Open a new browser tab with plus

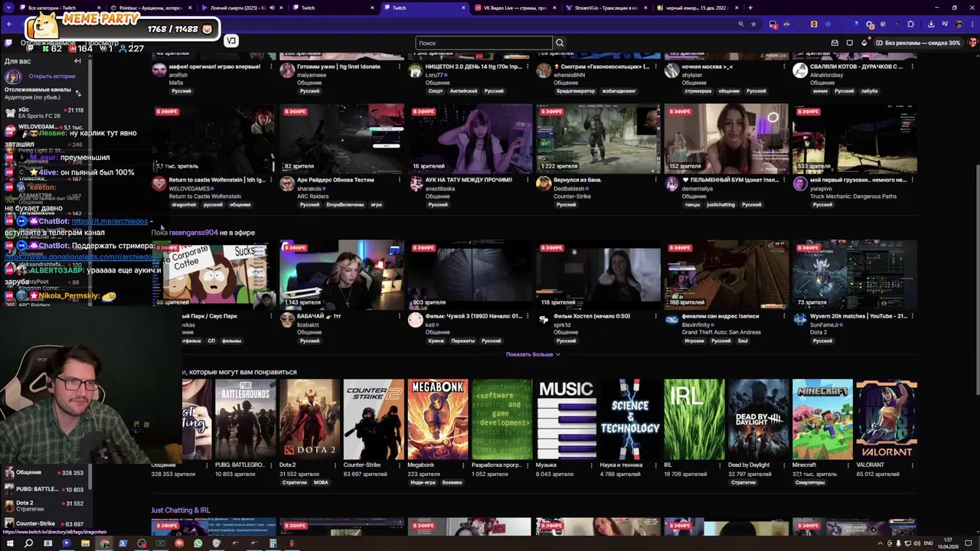click(x=750, y=8)
